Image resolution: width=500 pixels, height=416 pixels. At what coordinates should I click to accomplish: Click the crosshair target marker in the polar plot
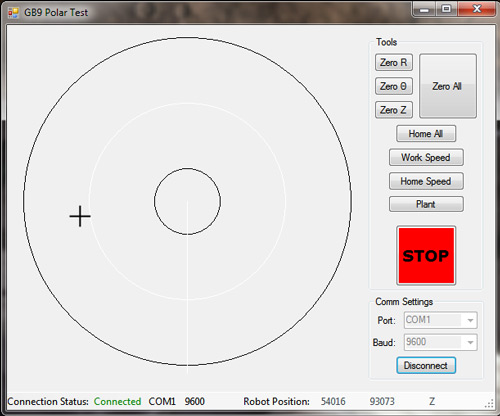[x=80, y=216]
